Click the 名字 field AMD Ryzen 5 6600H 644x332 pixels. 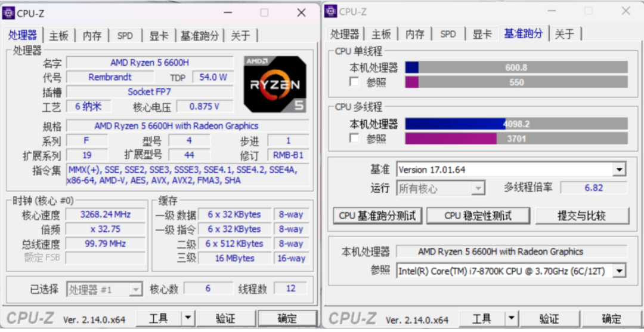150,63
